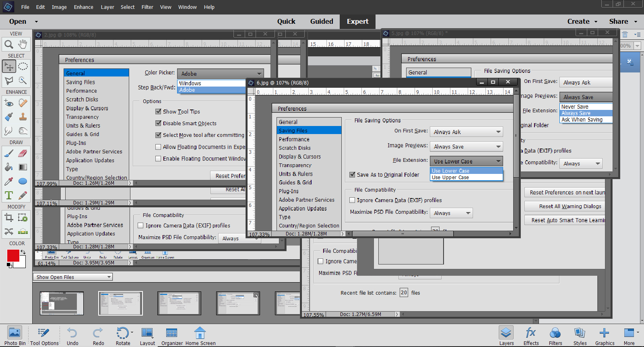Select the Red Eye Removal tool
The image size is (644, 347).
(9, 103)
